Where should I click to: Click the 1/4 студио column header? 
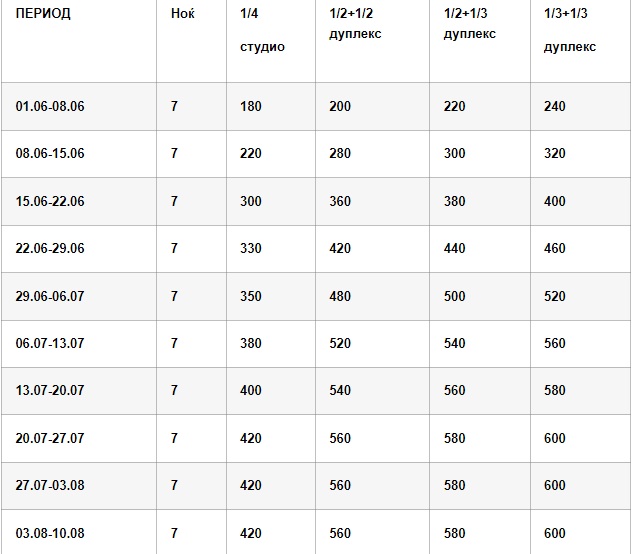[262, 31]
